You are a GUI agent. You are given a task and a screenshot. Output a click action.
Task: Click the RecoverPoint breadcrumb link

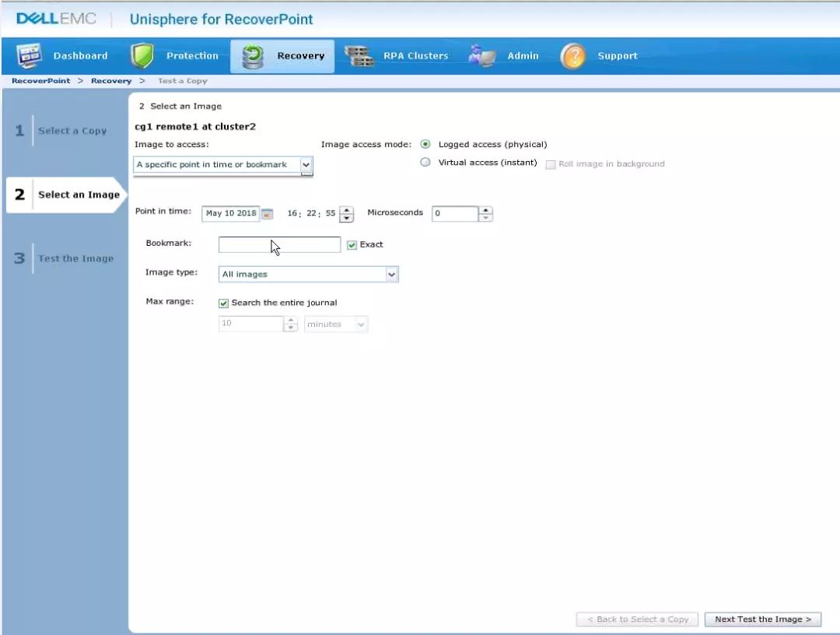[40, 81]
